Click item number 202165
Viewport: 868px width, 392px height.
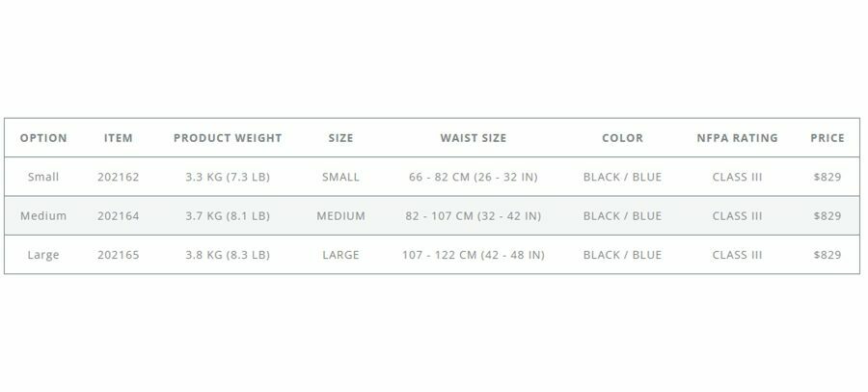coord(119,255)
